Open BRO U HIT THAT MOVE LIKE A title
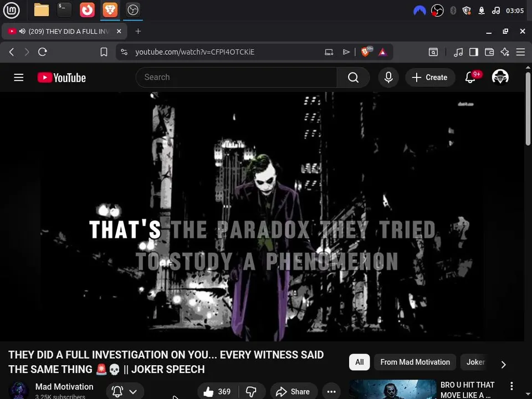The image size is (532, 399). pos(467,390)
